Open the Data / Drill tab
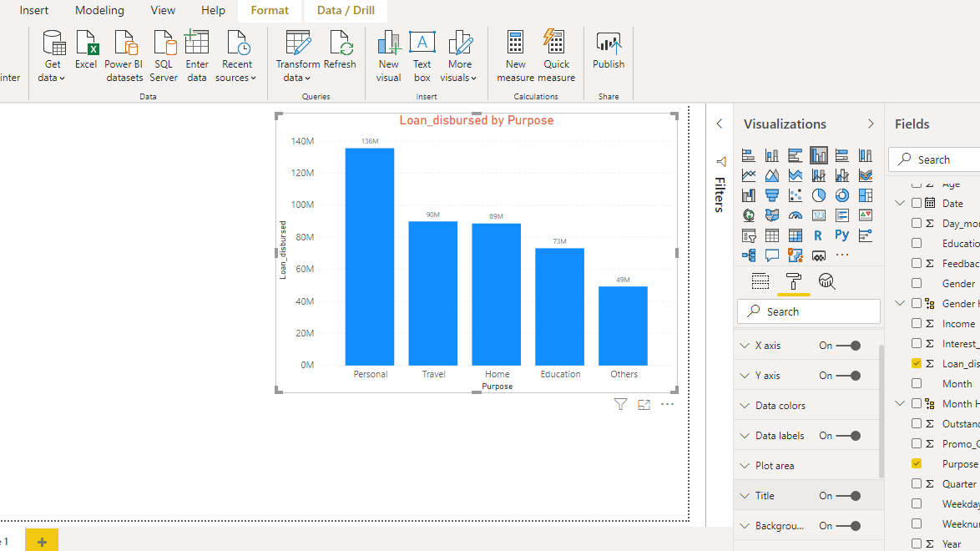The width and height of the screenshot is (980, 551). [346, 11]
